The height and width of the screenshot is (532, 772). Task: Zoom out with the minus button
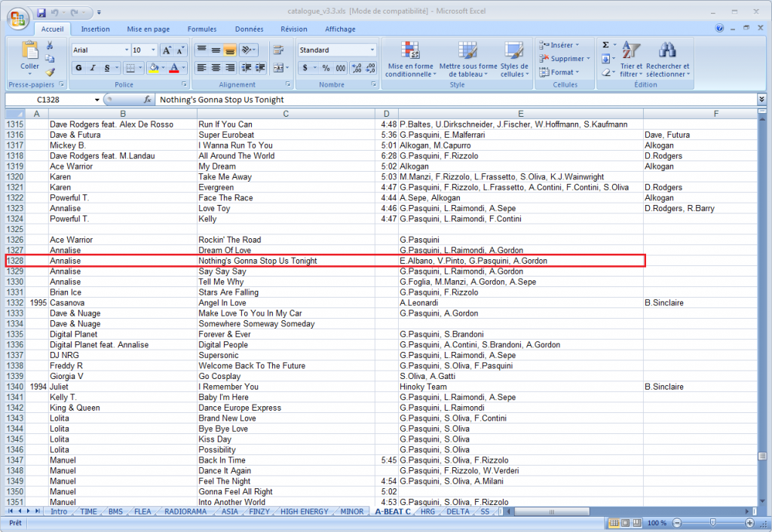click(677, 523)
